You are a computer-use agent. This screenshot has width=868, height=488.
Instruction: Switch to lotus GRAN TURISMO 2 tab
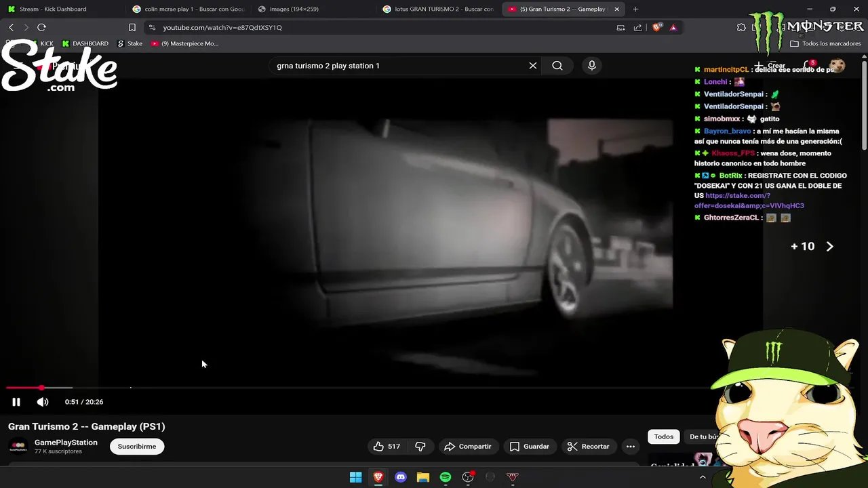coord(438,9)
